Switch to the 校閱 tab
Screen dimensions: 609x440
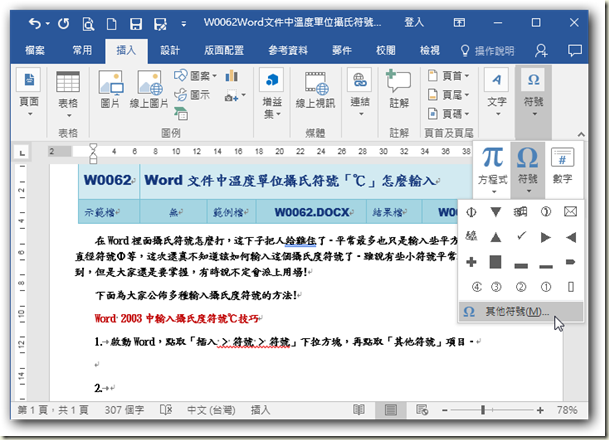coord(386,50)
